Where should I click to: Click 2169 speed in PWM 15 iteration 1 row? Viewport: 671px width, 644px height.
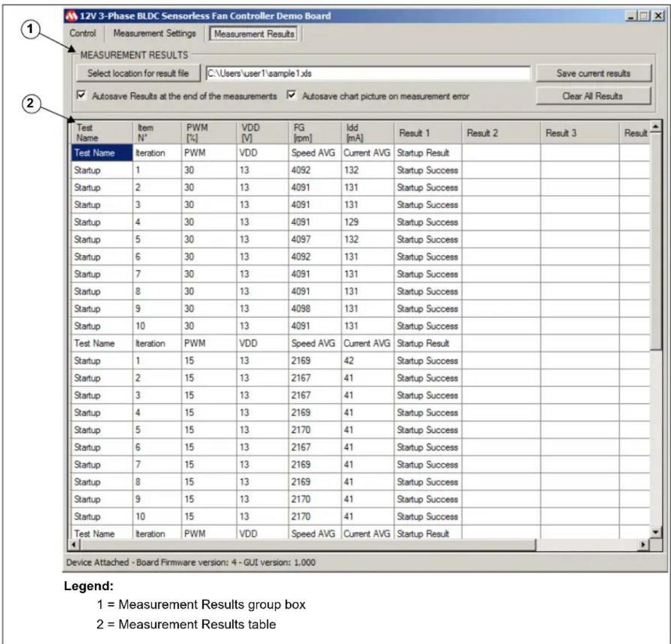[314, 361]
